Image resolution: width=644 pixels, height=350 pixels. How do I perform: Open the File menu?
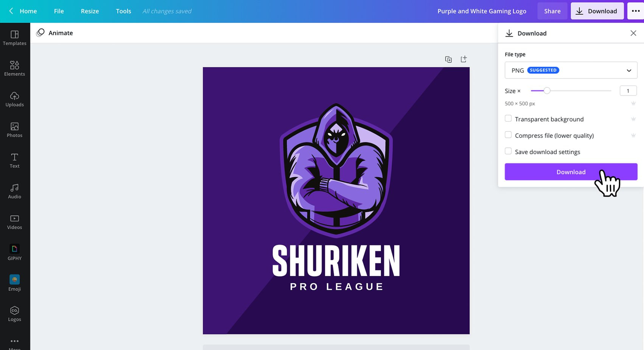coord(59,11)
